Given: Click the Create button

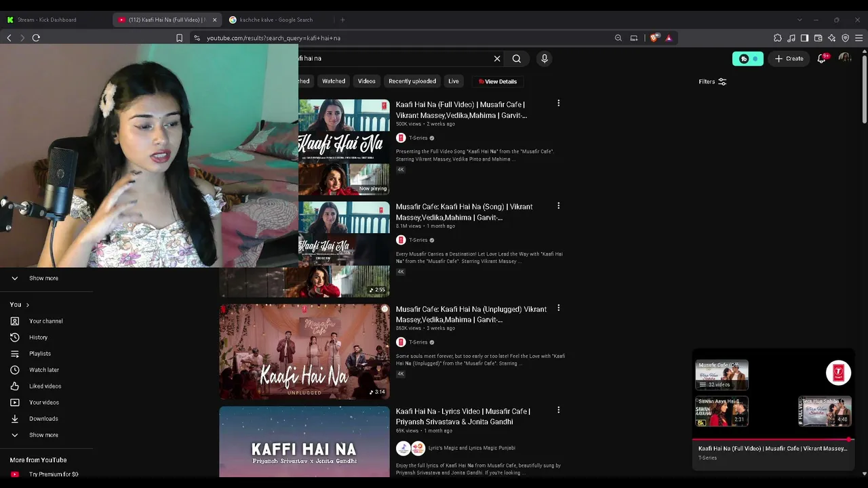Looking at the screenshot, I should point(789,58).
